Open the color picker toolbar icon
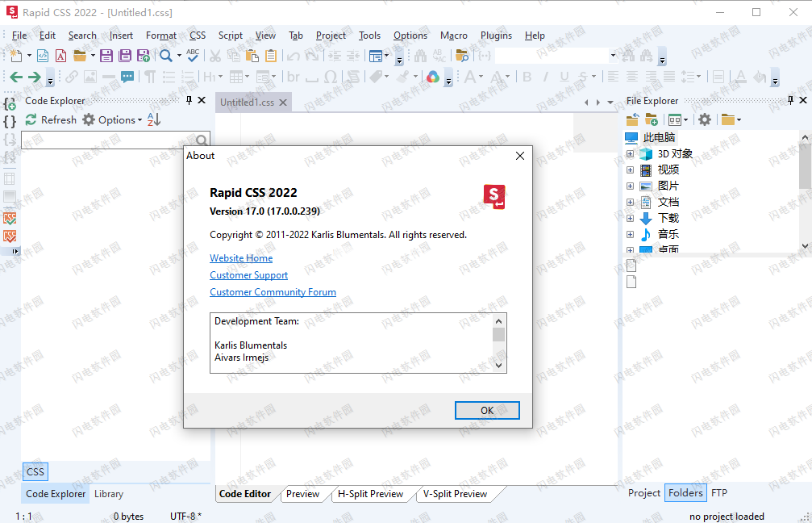Viewport: 812px width, 523px height. tap(433, 77)
